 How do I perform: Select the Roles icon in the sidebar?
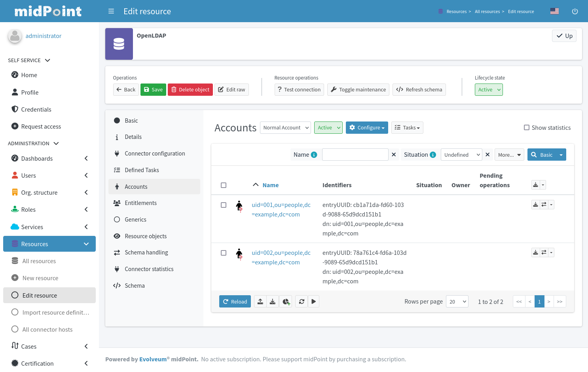[x=15, y=209]
